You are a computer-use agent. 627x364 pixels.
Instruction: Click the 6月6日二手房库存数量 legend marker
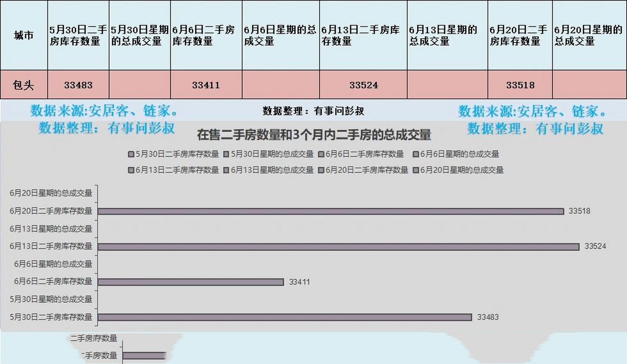click(x=321, y=154)
